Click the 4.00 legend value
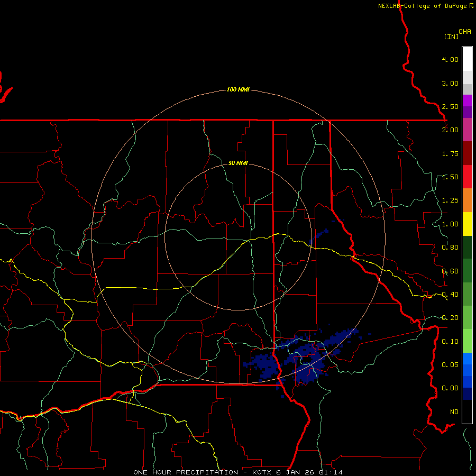Image resolution: width=476 pixels, height=476 pixels. click(450, 59)
